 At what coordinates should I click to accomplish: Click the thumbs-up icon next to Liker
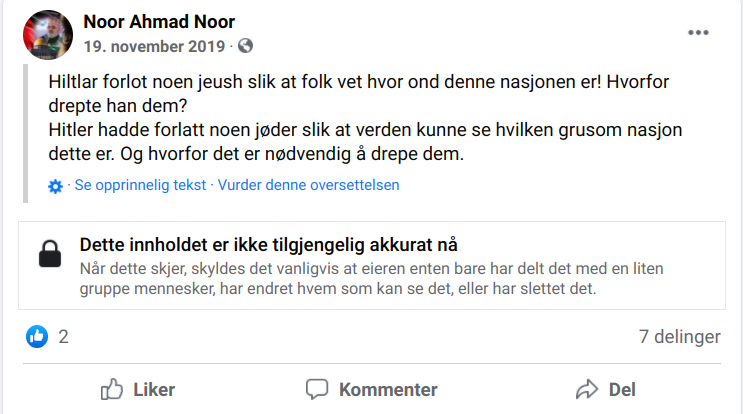[112, 389]
